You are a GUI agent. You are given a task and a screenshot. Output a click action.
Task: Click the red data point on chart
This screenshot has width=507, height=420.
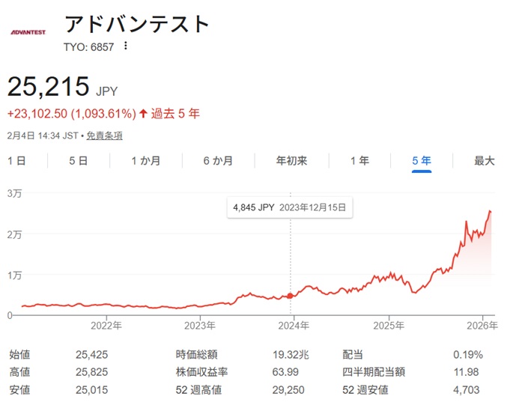(x=291, y=296)
